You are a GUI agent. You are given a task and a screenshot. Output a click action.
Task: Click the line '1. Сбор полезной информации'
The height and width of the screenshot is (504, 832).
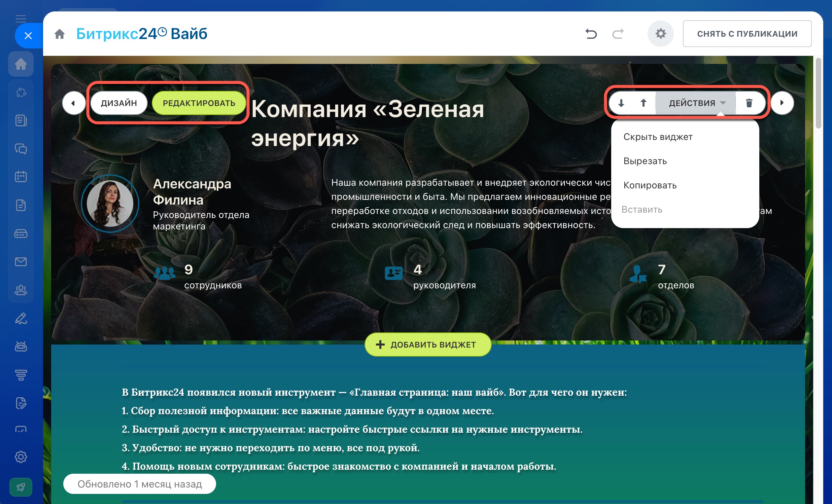308,411
